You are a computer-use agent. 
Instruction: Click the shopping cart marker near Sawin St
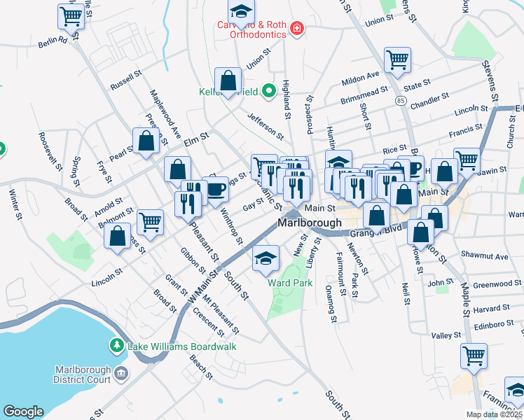(x=468, y=163)
